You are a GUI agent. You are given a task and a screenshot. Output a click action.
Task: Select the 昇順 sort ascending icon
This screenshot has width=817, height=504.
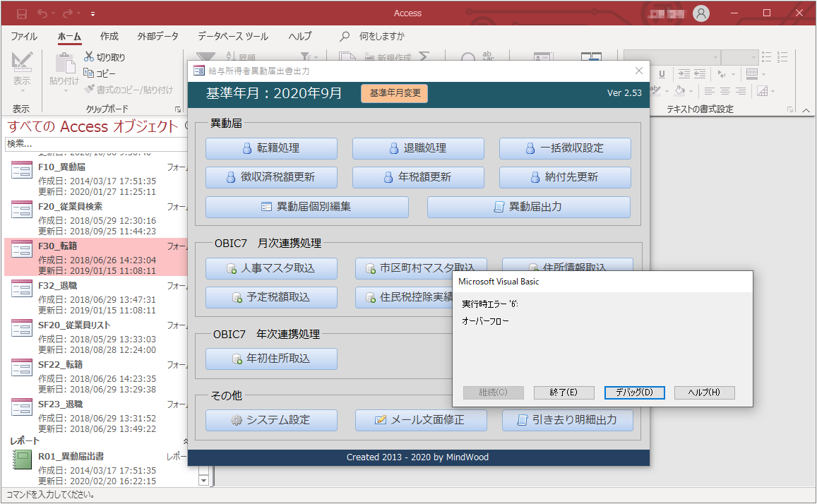tap(230, 55)
